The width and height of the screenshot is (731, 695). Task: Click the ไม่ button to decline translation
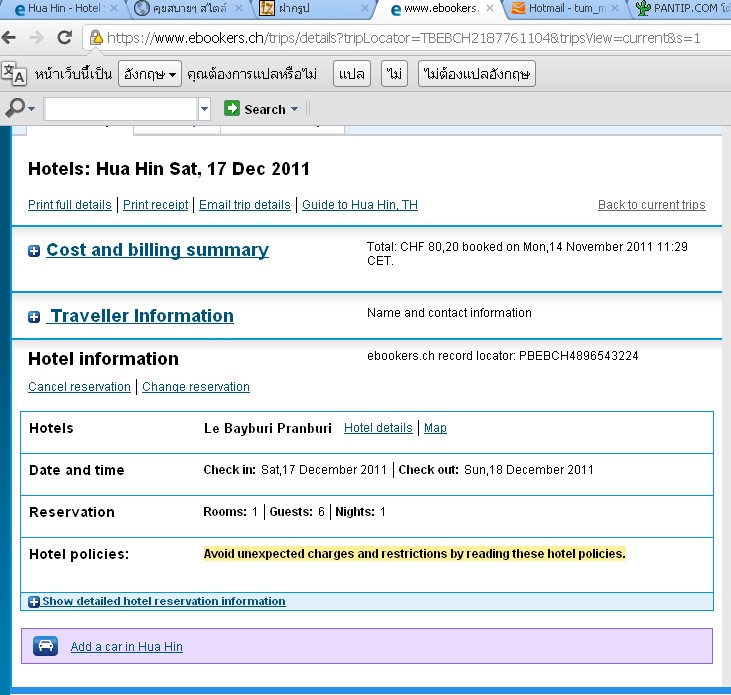(x=394, y=74)
